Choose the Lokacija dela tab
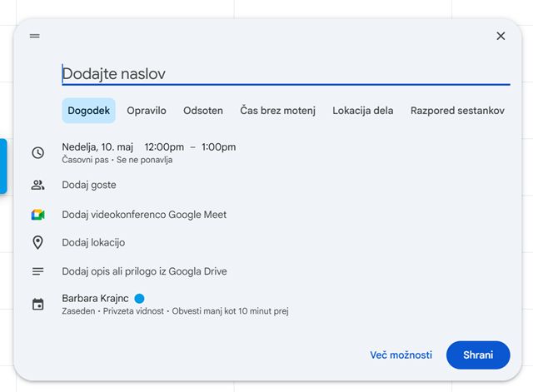Viewport: 533px width, 392px height. pyautogui.click(x=363, y=111)
